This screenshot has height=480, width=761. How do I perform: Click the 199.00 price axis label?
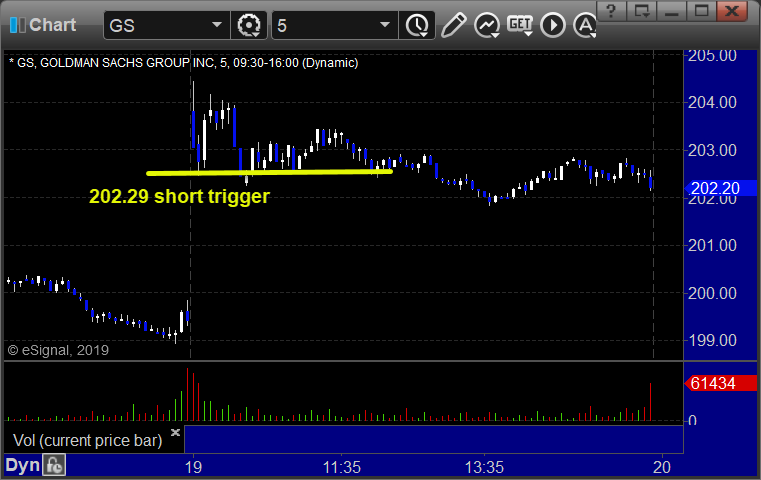pyautogui.click(x=712, y=341)
